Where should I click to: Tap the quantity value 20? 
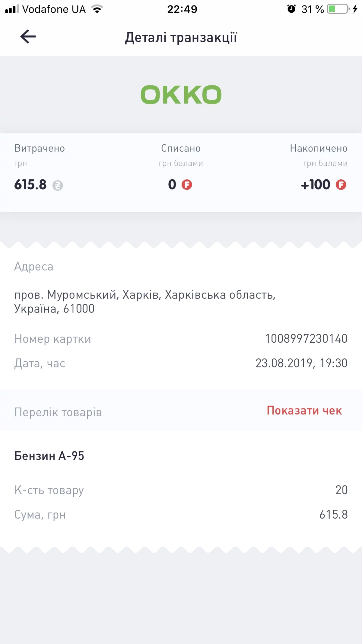pos(341,490)
